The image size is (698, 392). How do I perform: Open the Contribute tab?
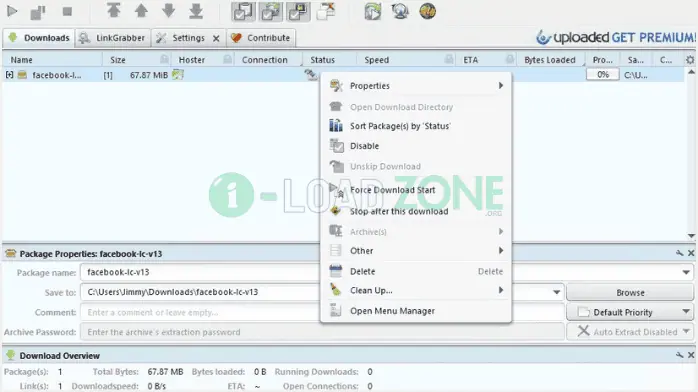pos(261,38)
